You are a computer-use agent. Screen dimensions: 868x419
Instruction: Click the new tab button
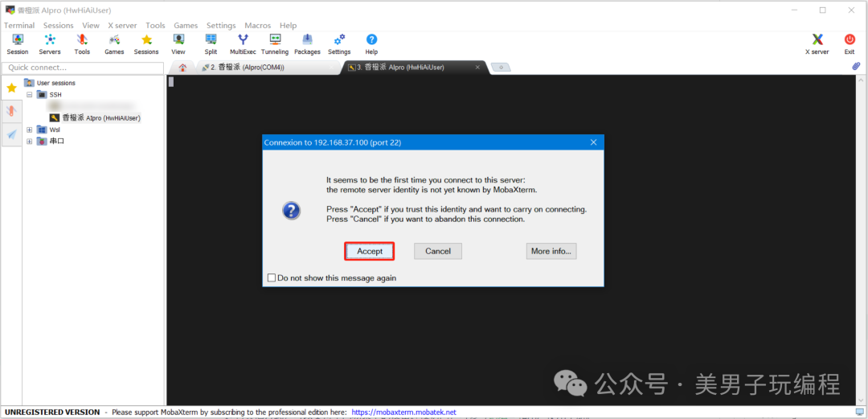point(501,67)
